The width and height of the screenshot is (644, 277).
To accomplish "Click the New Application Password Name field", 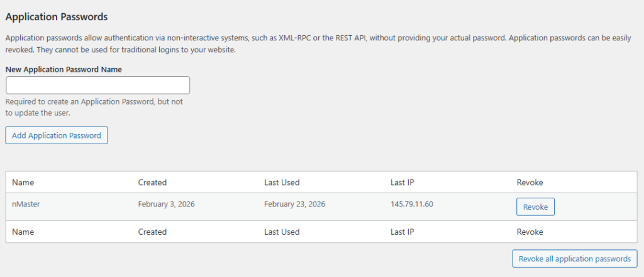I will pyautogui.click(x=97, y=85).
